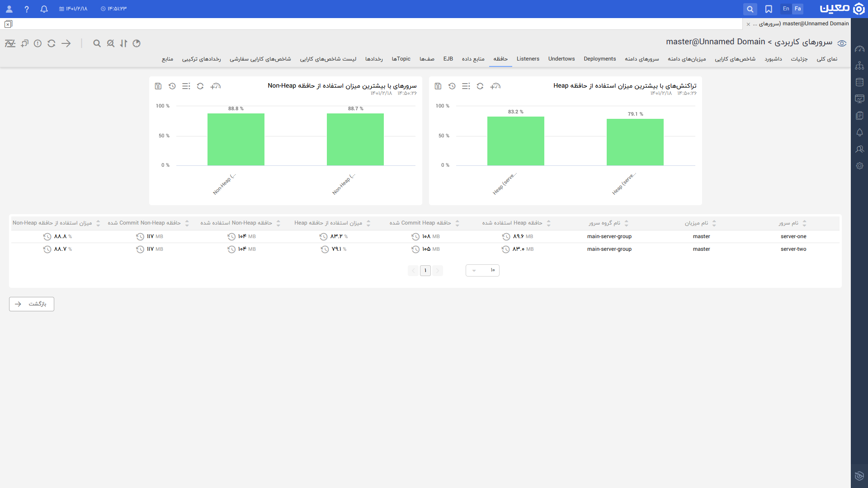
Task: Open bookmarks icon in blue header
Action: [x=769, y=9]
